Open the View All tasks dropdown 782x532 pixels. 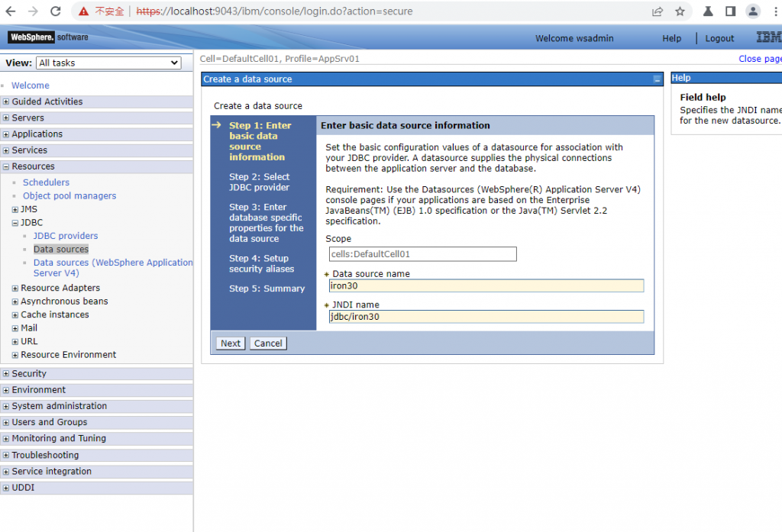point(108,63)
